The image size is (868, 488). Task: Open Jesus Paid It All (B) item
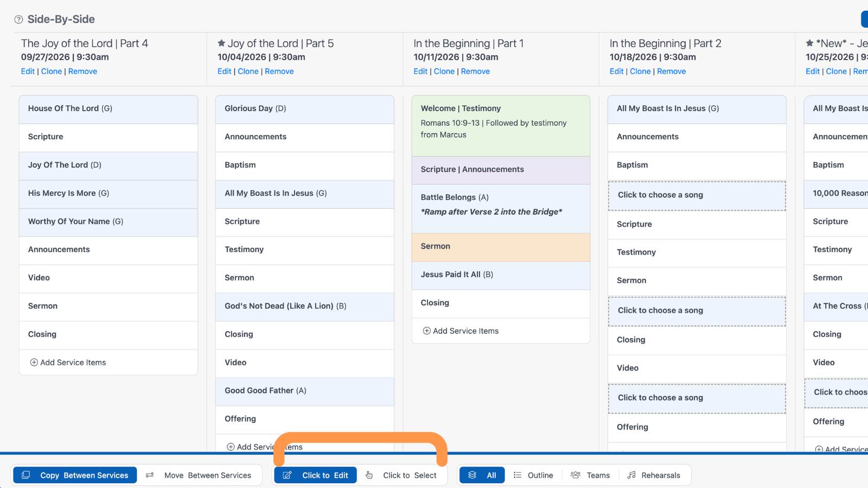click(x=501, y=275)
